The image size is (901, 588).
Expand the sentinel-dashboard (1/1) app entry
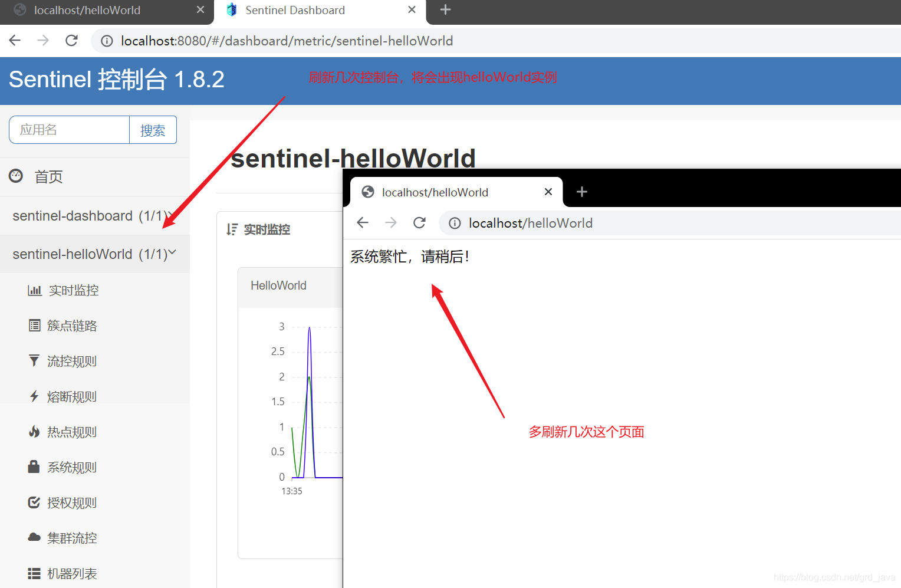pyautogui.click(x=94, y=216)
